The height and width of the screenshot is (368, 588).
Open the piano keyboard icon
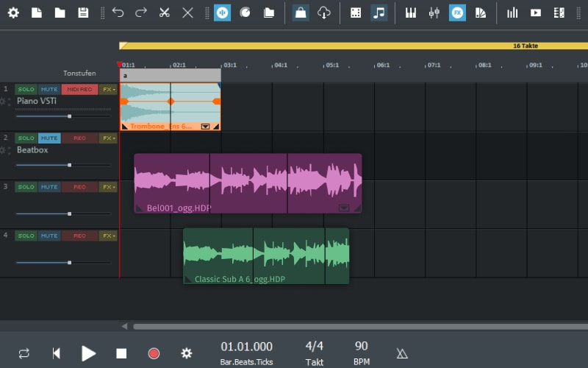click(x=410, y=13)
